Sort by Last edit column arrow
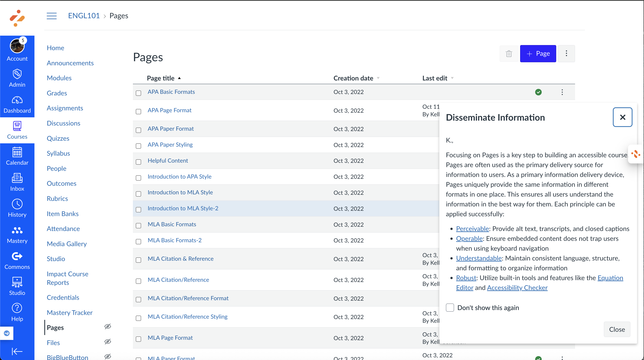644x360 pixels. point(452,78)
